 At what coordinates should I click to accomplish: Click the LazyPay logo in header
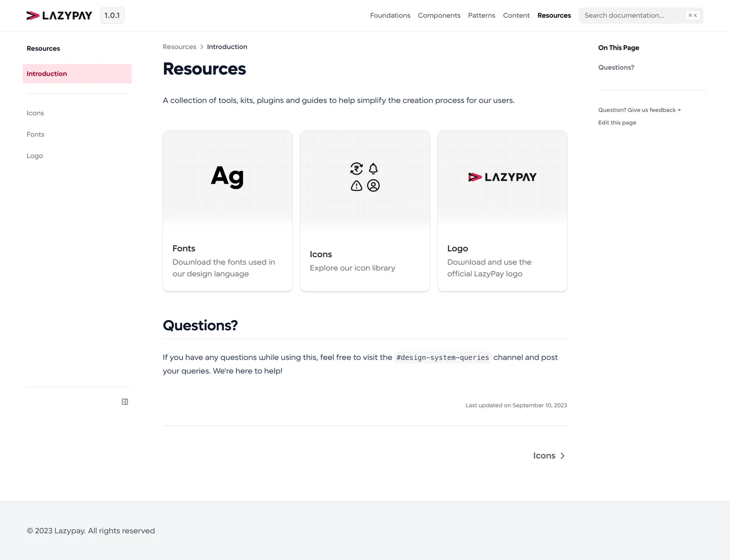[x=59, y=16]
